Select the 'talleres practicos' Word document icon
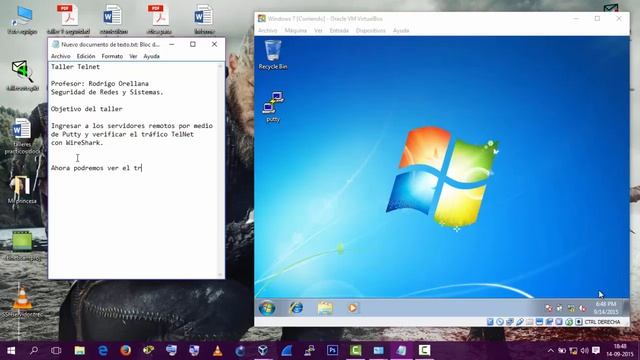 [22, 136]
